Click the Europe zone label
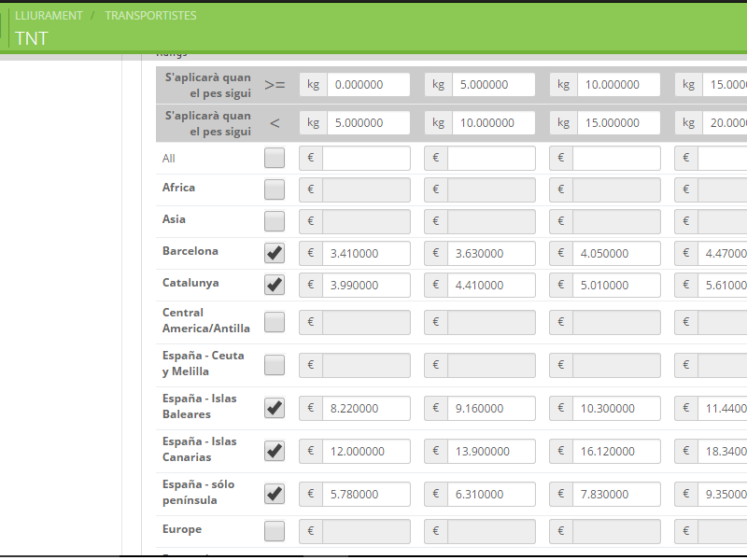 pos(182,529)
